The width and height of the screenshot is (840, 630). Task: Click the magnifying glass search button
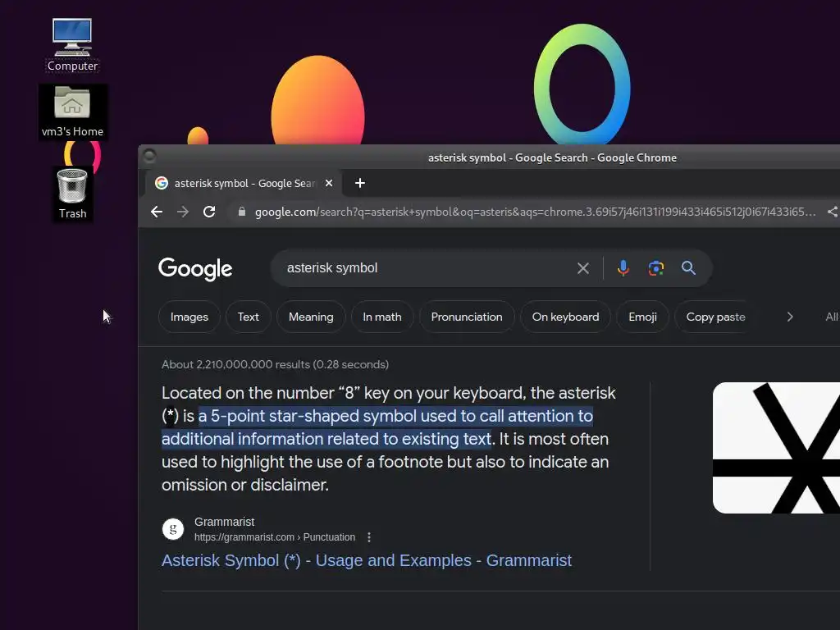[x=688, y=268]
